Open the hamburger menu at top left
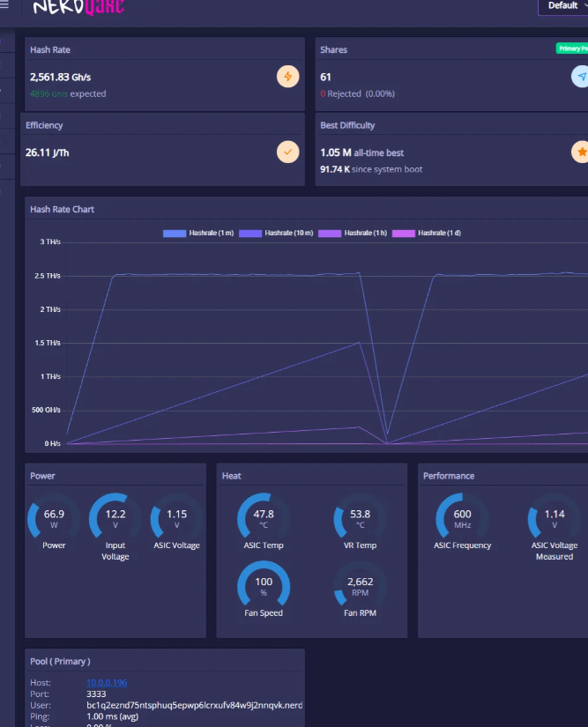This screenshot has height=727, width=588. click(x=6, y=5)
